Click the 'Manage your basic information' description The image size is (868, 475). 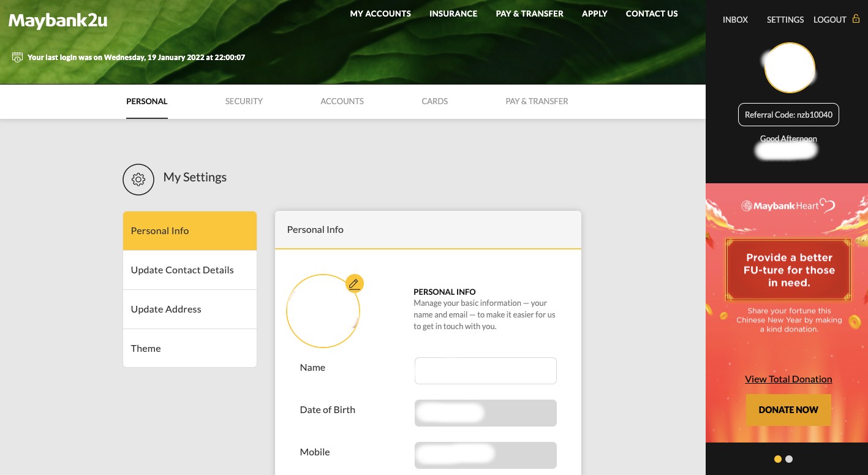[x=485, y=315]
